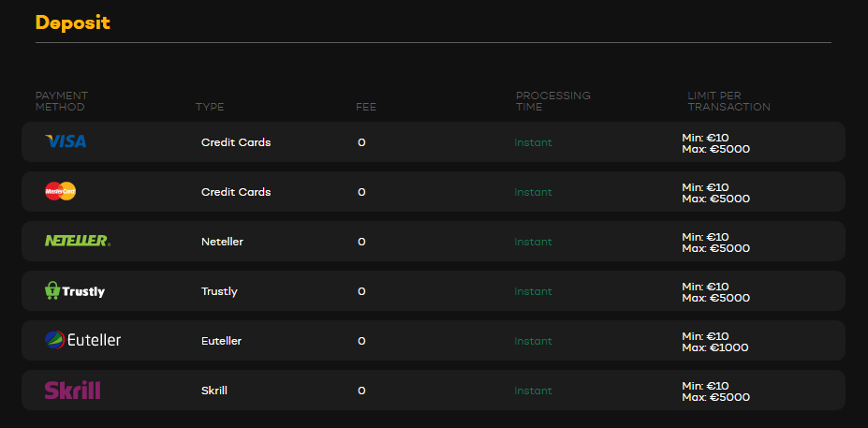Click the Min/Max limit in MasterCard row
The height and width of the screenshot is (428, 868).
click(715, 193)
